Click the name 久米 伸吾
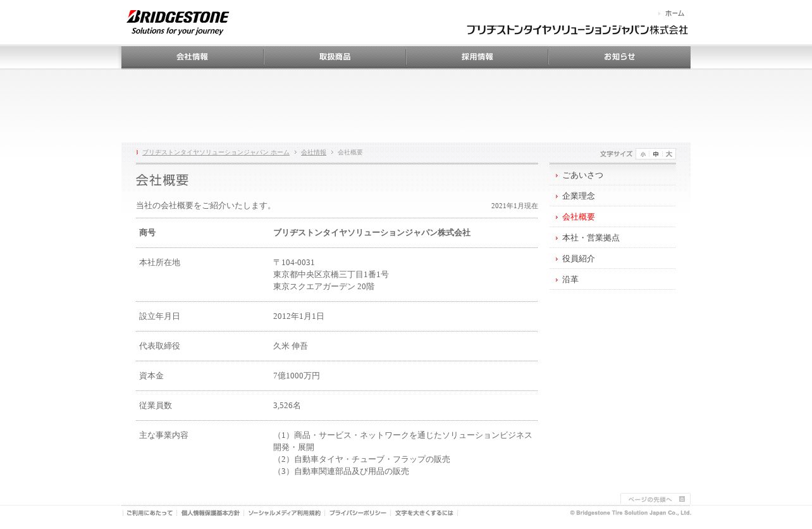Screen dimensions: 812x529 point(290,346)
